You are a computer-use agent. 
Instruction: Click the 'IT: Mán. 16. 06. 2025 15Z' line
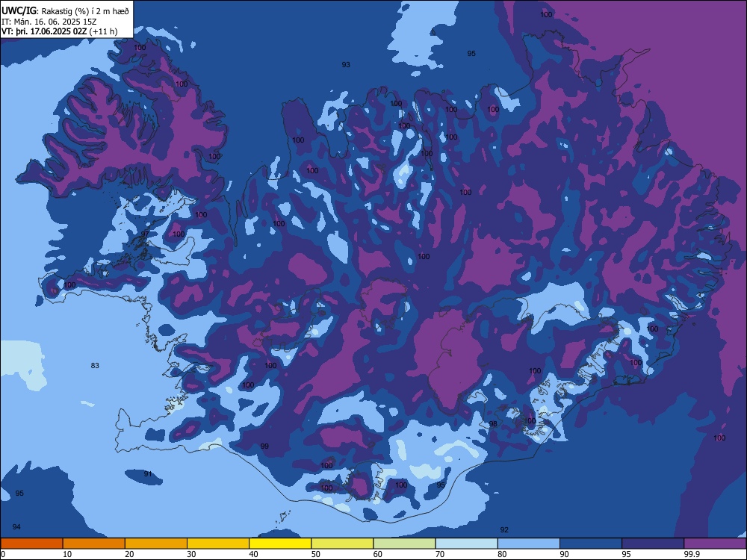coord(49,22)
